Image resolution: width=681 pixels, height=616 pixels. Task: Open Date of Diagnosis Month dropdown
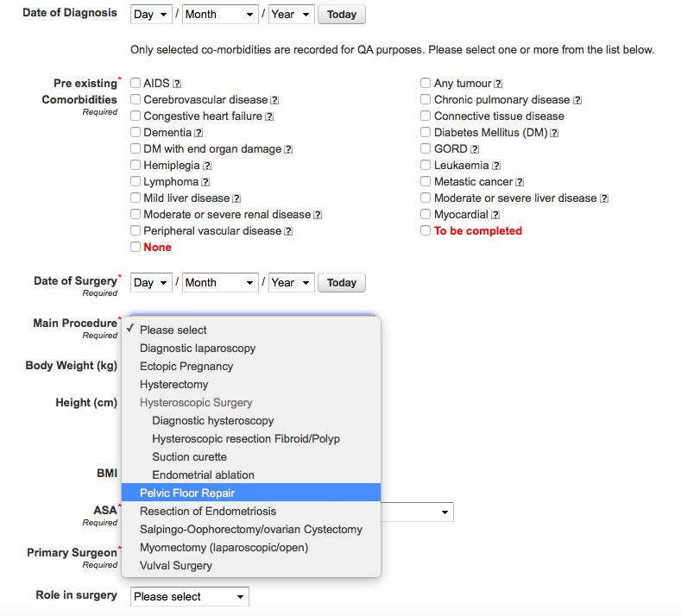(220, 15)
